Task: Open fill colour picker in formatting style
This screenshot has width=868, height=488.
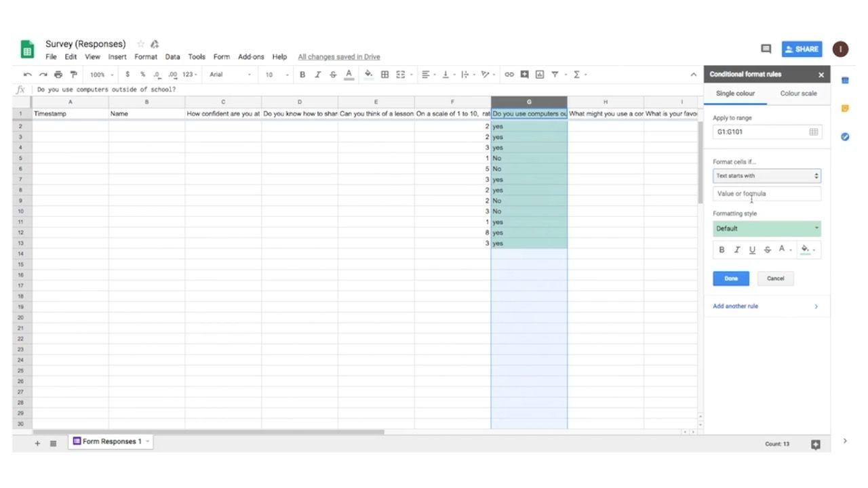Action: tap(806, 250)
